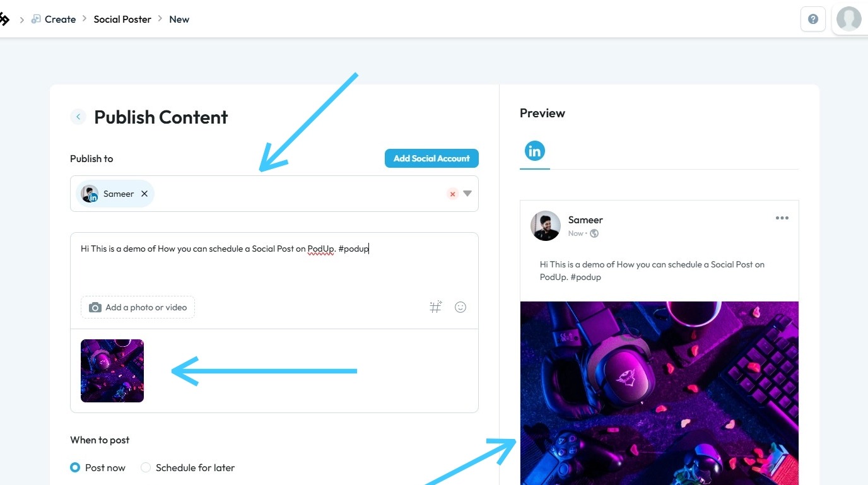Open the Create breadcrumb item
The width and height of the screenshot is (868, 485).
coord(60,19)
